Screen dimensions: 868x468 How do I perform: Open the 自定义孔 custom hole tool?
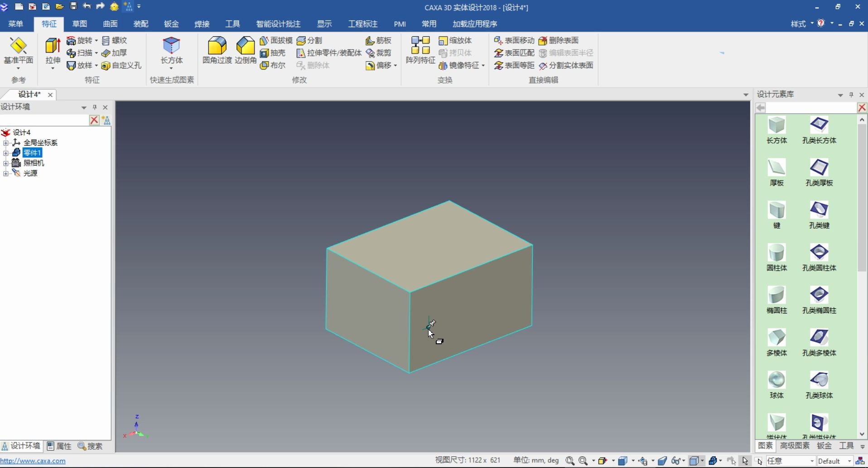point(121,65)
